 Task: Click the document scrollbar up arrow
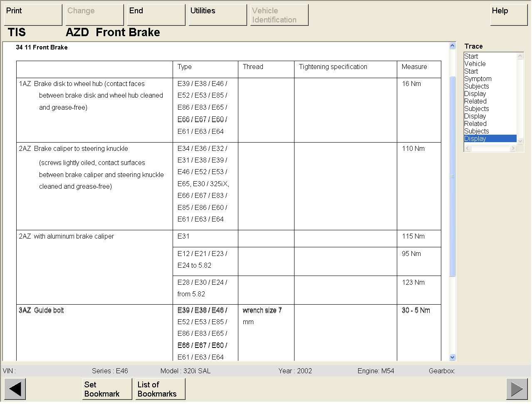pyautogui.click(x=453, y=46)
